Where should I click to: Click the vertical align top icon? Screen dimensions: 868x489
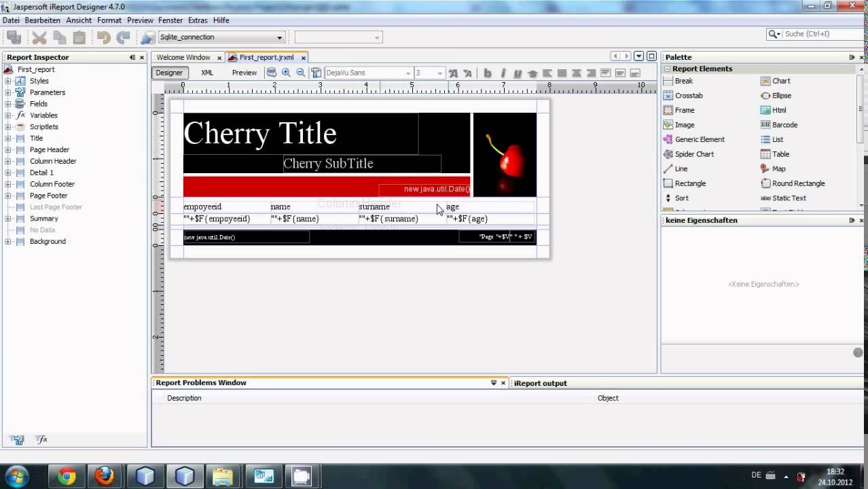(606, 73)
